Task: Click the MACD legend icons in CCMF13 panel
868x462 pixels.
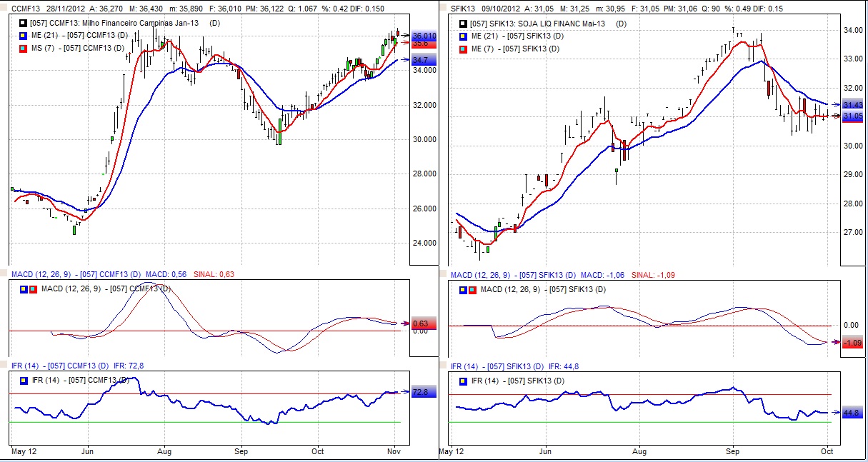Action: [28, 289]
